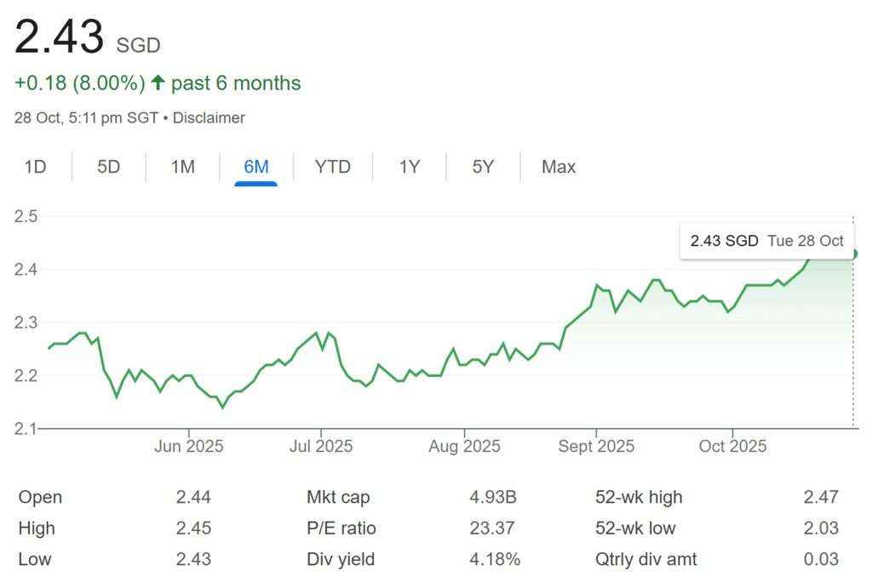Click the 2.43 SGD tooltip box
The width and height of the screenshot is (872, 588).
[765, 241]
